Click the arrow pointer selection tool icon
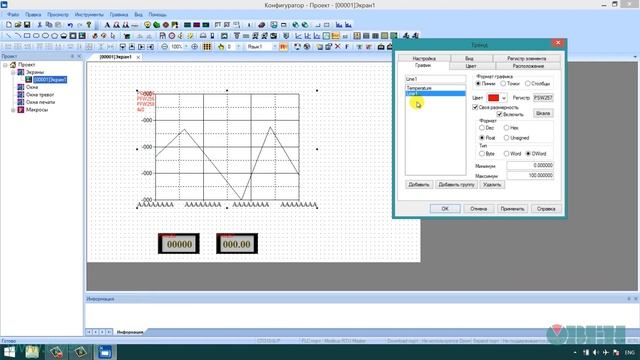Screen dimensions: 640x360 point(113,36)
